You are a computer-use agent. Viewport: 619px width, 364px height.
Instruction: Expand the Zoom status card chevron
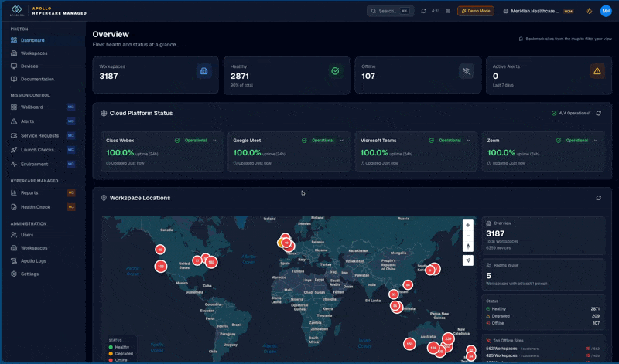(x=596, y=141)
